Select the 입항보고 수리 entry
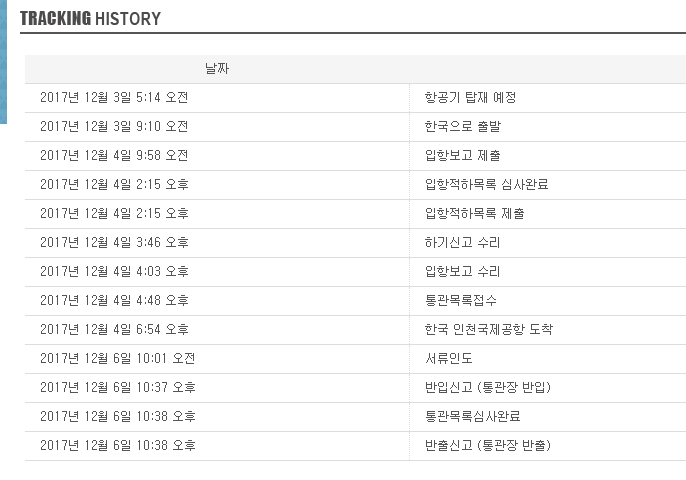 (x=463, y=272)
